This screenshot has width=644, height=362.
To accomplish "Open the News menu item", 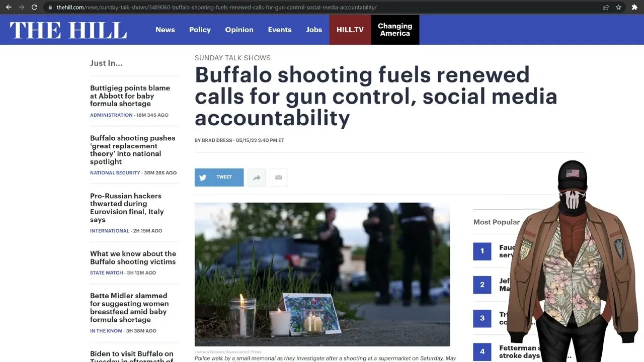I will [165, 30].
